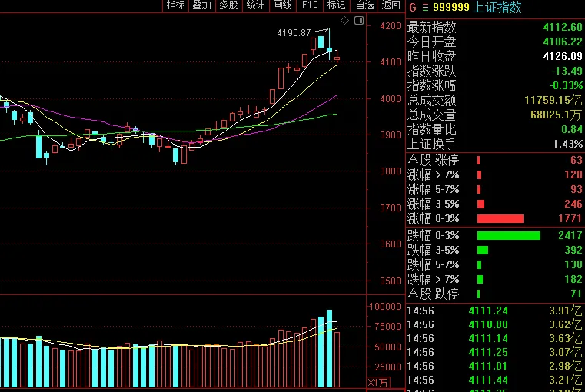Click the 999999 stock code

[x=451, y=7]
